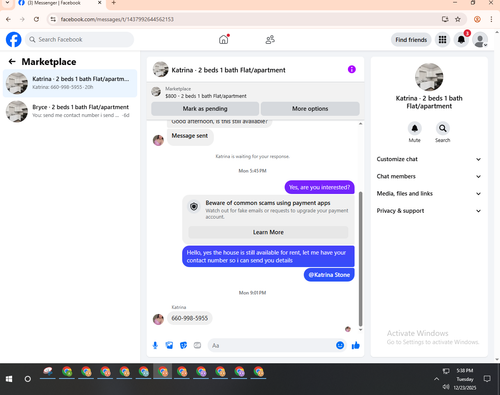Open Windows taskbar search circle
Image resolution: width=500 pixels, height=395 pixels.
[x=28, y=379]
